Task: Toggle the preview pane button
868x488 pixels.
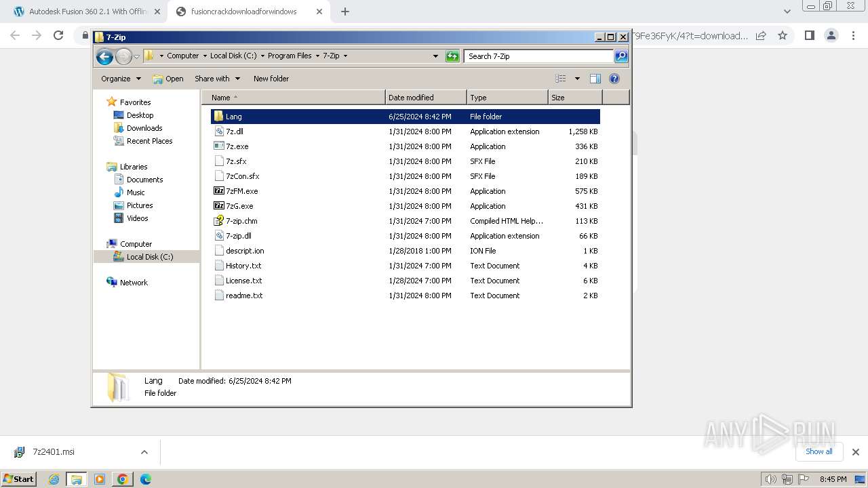Action: [x=595, y=79]
